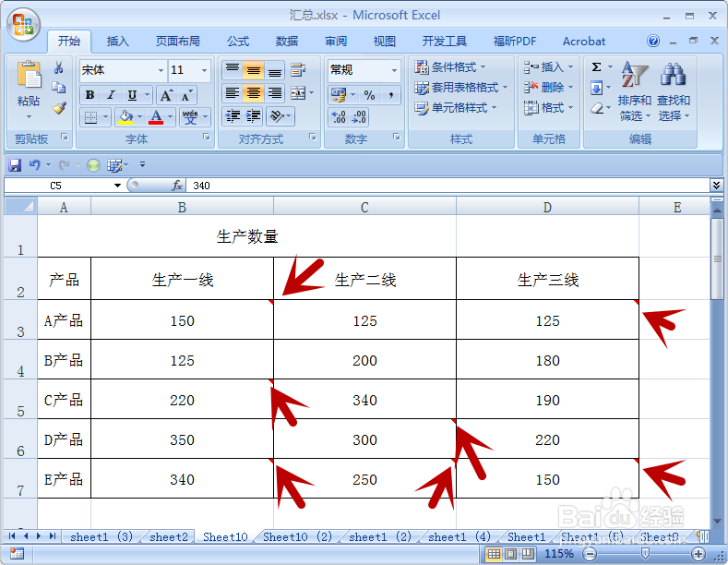The width and height of the screenshot is (728, 565).
Task: Click the Fill down icon
Action: 597,88
